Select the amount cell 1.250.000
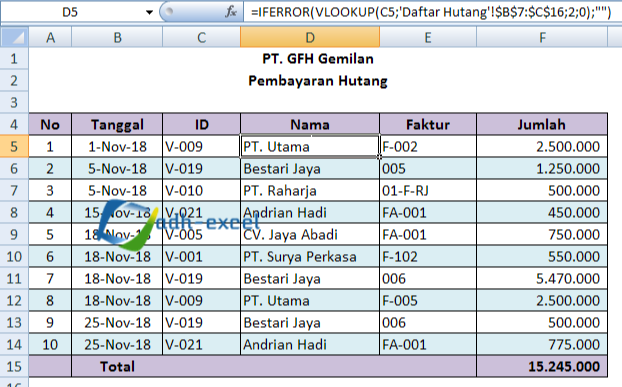622x387 pixels. click(x=542, y=169)
